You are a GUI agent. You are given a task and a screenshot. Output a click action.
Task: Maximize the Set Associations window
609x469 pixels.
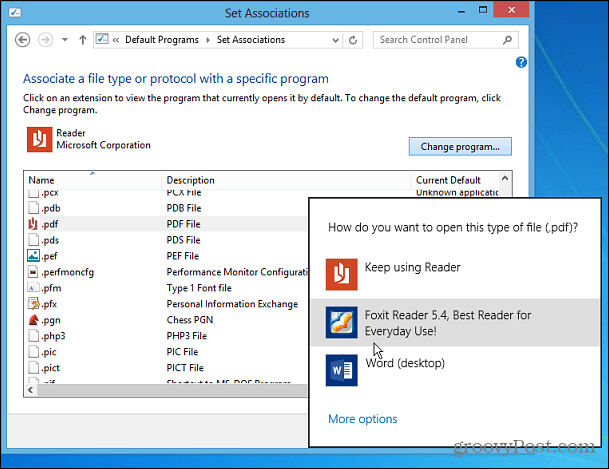tap(483, 10)
